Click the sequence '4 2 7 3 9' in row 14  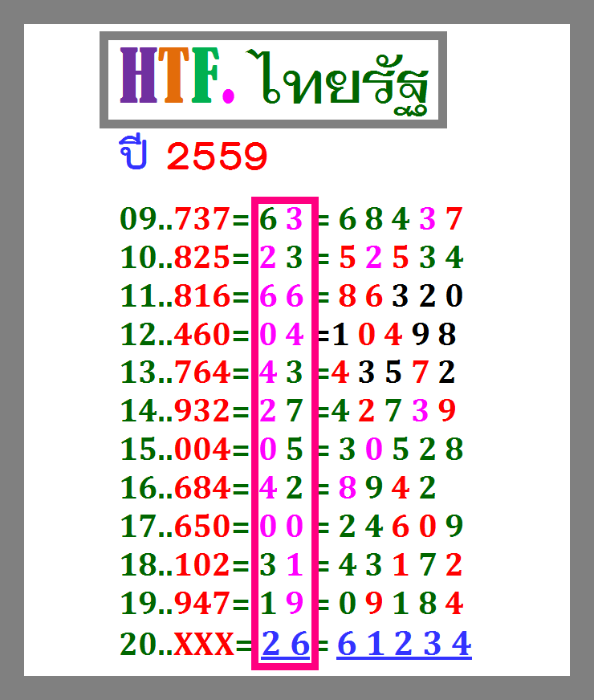tap(393, 410)
